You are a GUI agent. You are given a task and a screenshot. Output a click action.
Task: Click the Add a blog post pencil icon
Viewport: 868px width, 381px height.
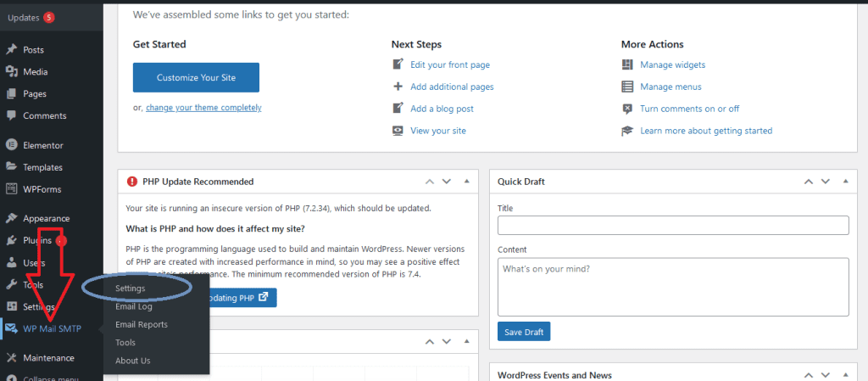[398, 109]
